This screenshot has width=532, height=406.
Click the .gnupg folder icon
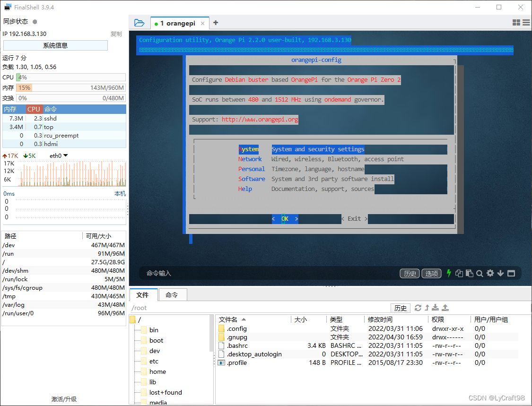point(222,337)
